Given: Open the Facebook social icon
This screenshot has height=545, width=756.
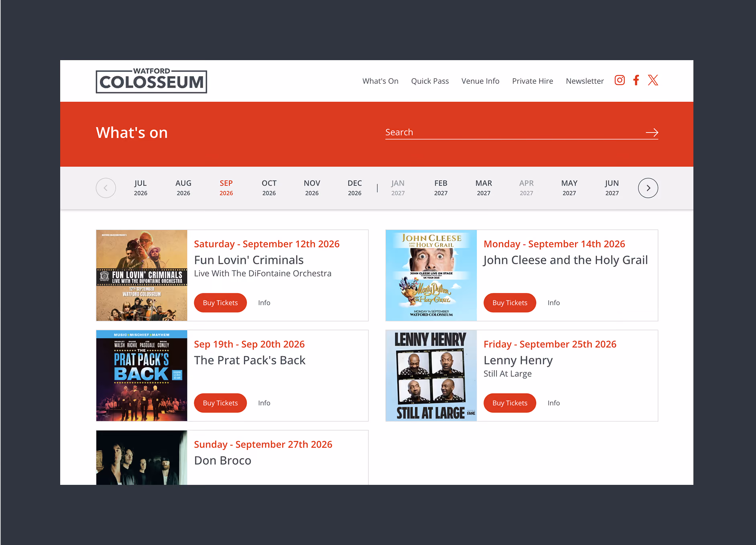Looking at the screenshot, I should coord(636,80).
